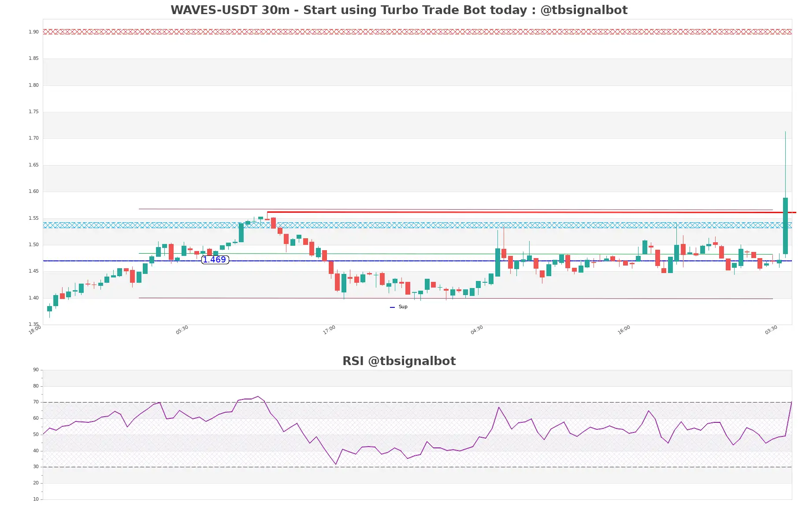Click the RSI 70 axis label

point(36,402)
